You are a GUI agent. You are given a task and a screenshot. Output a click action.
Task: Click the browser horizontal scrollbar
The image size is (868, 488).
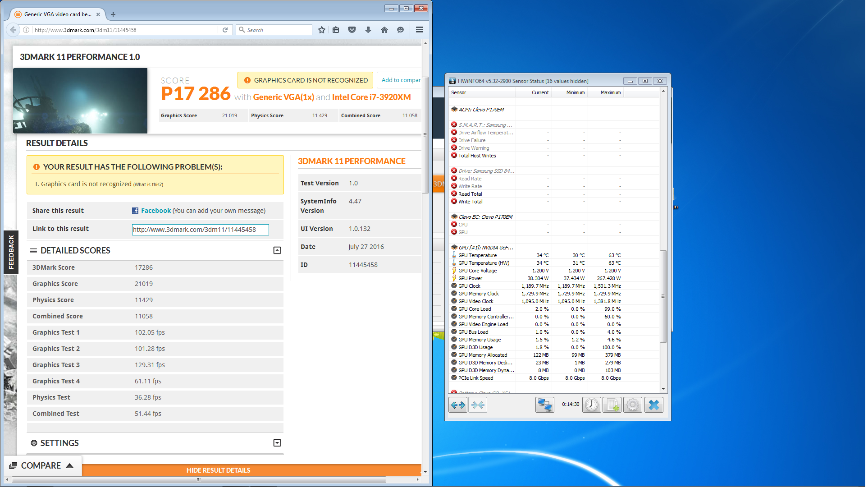click(199, 480)
